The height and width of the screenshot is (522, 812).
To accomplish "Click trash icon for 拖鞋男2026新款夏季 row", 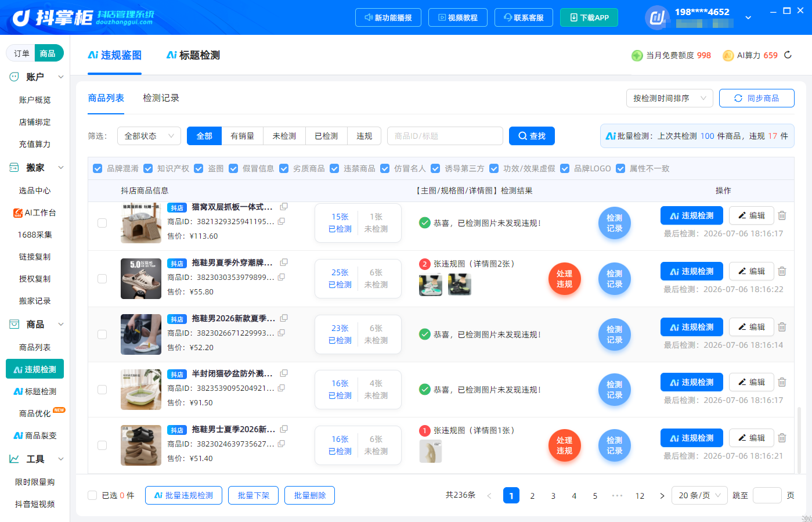I will pos(782,327).
